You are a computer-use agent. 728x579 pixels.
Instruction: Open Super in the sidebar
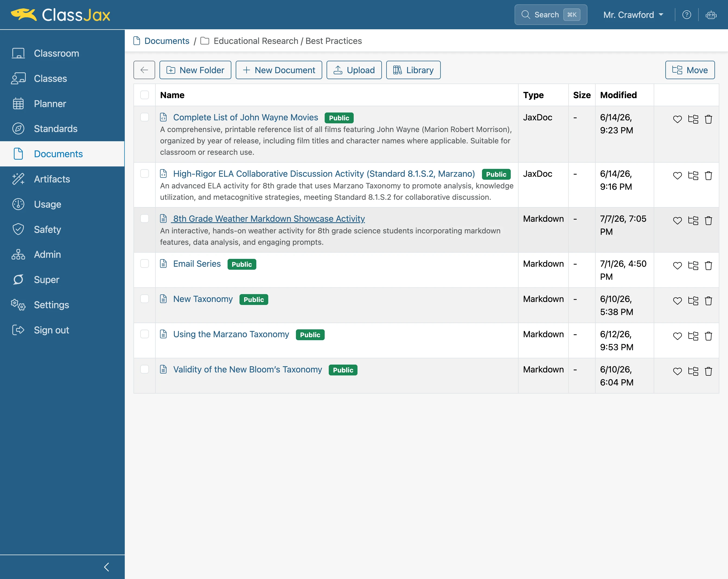coord(62,280)
